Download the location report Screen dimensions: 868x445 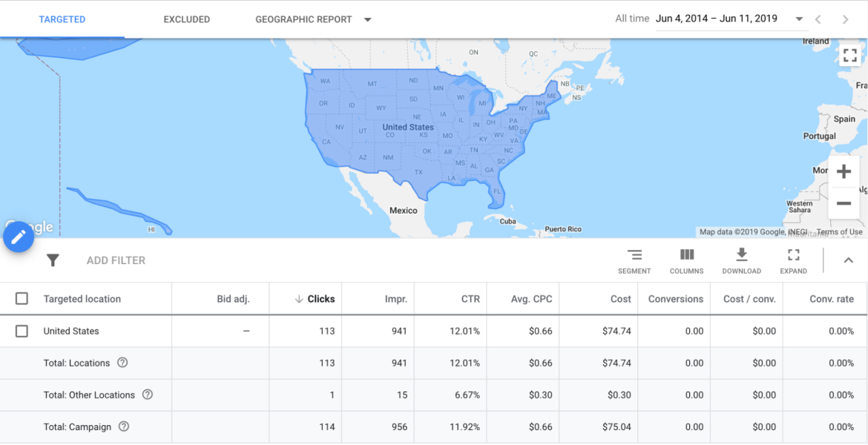(741, 260)
